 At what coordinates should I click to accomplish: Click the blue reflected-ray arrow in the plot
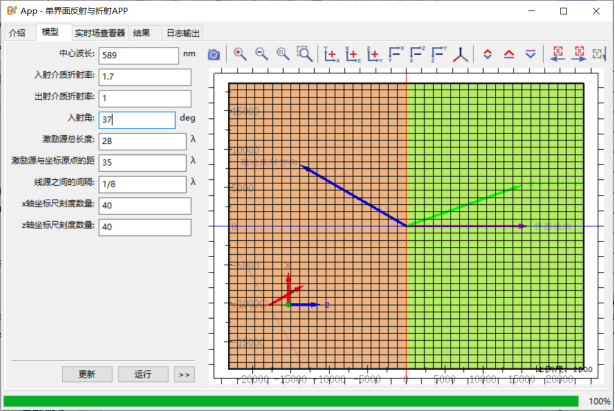[x=353, y=195]
